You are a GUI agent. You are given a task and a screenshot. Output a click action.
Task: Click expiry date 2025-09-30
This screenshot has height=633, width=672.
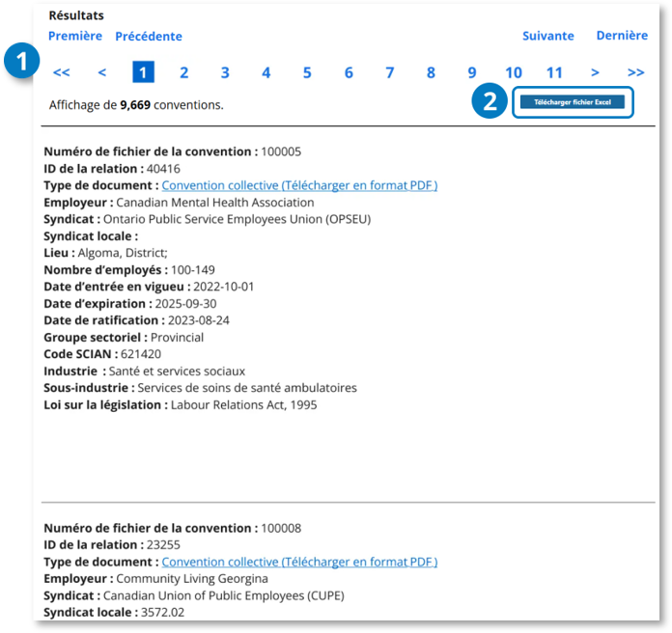pyautogui.click(x=186, y=304)
